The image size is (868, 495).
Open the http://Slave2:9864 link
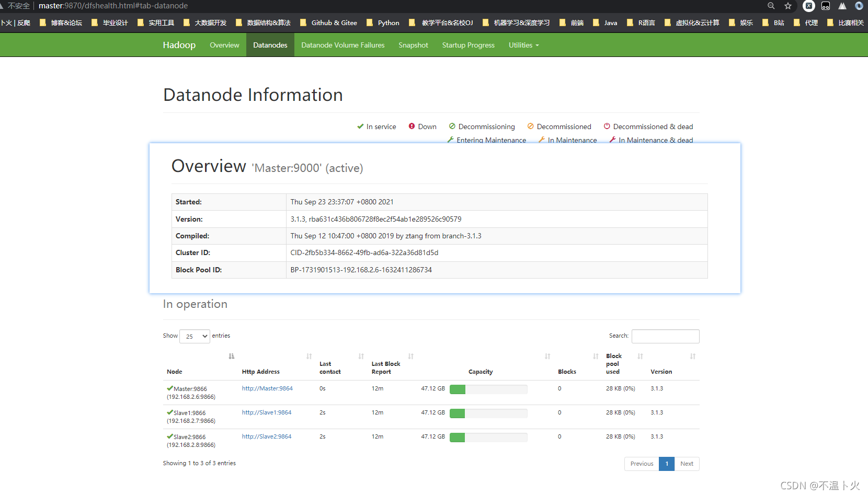pyautogui.click(x=267, y=436)
